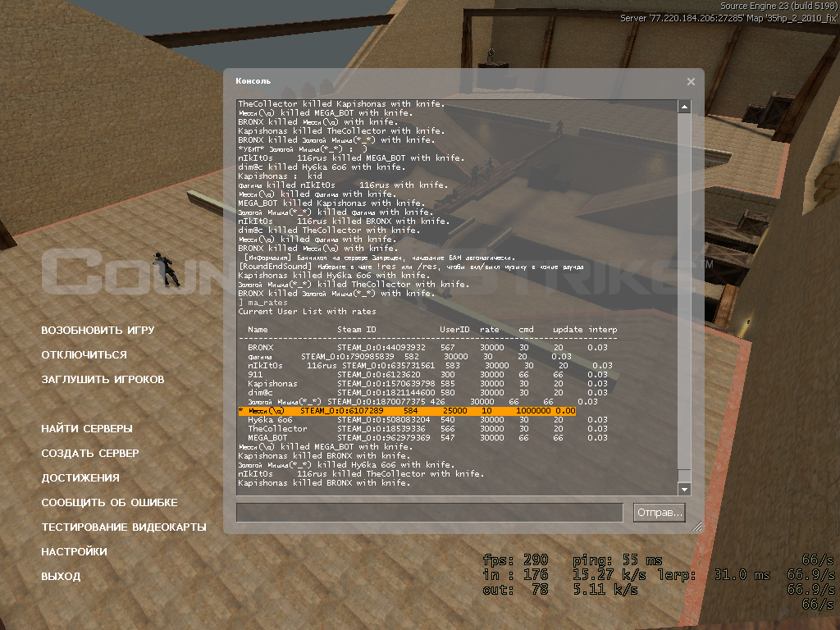Open НАСТРОЙКИ settings menu
840x630 pixels.
tap(74, 552)
